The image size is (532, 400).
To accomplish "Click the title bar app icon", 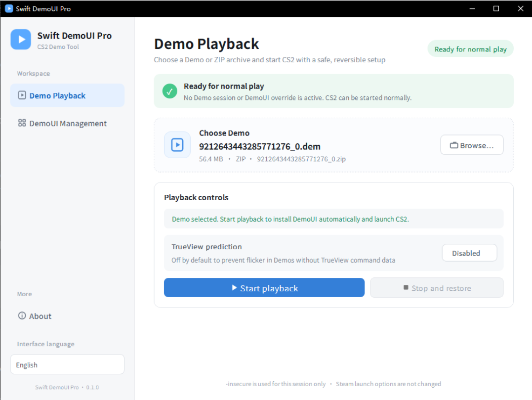I will tap(9, 8).
